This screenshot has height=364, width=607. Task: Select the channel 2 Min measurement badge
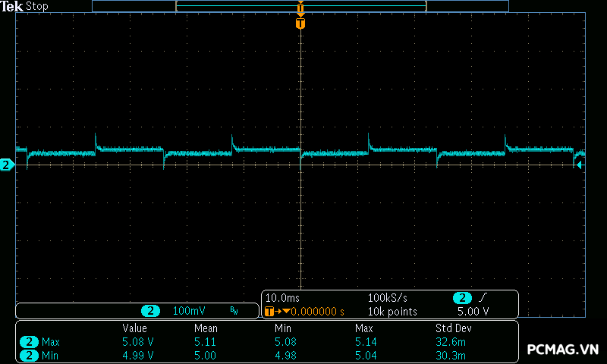click(x=30, y=355)
